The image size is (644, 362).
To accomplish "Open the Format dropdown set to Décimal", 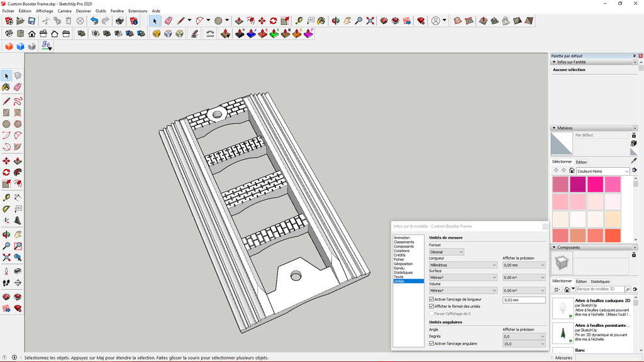I will pyautogui.click(x=445, y=251).
